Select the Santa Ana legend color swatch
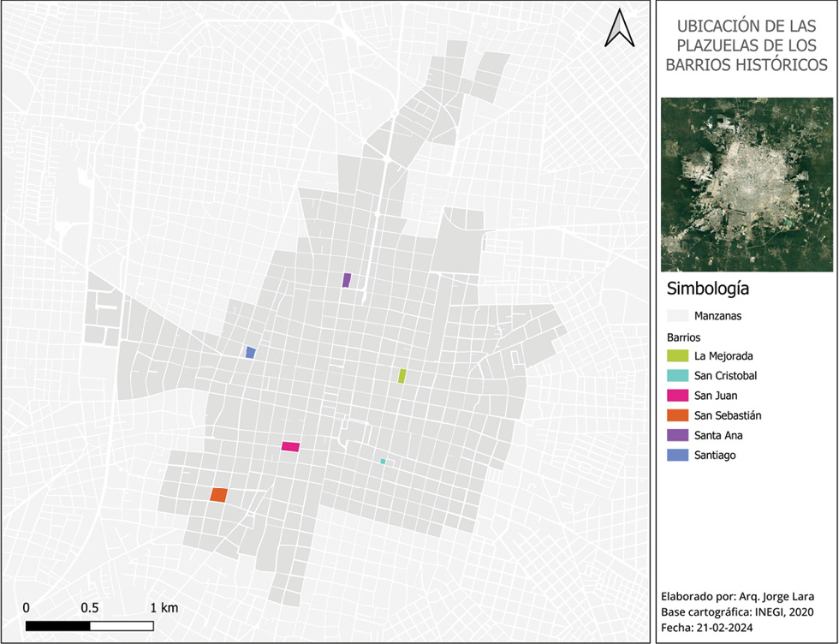This screenshot has width=839, height=644. (678, 435)
